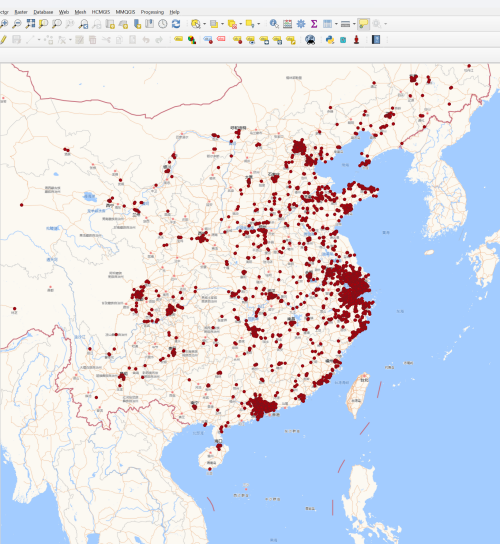Expand Deselect Features dropdown arrow
Screen dimensions: 500x544
240,24
